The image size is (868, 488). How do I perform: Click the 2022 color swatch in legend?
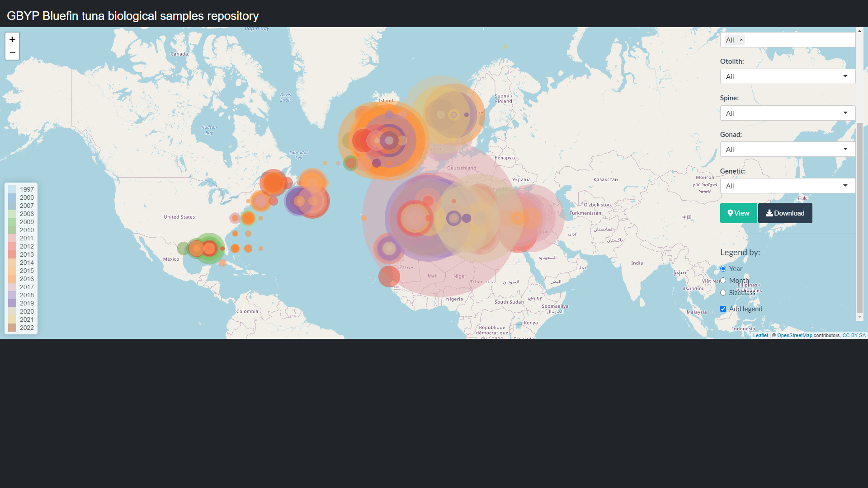[12, 328]
